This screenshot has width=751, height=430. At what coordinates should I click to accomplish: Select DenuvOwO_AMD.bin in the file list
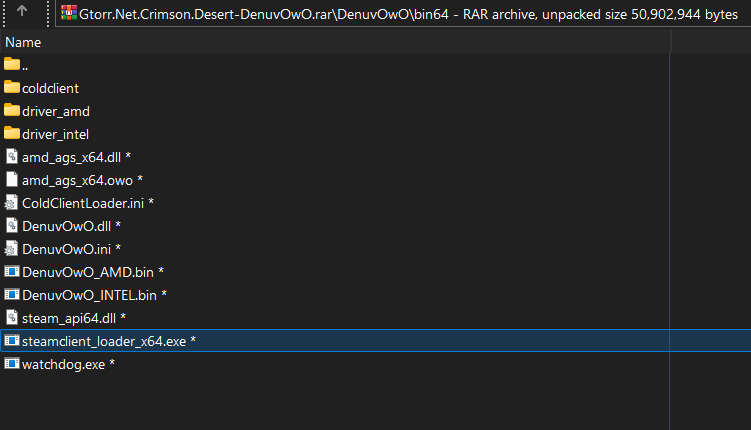coord(88,272)
